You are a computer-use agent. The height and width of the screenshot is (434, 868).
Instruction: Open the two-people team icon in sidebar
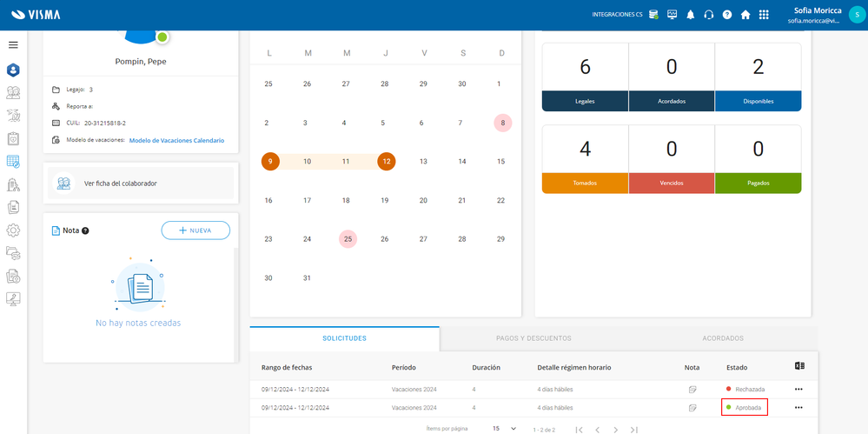coord(13,92)
